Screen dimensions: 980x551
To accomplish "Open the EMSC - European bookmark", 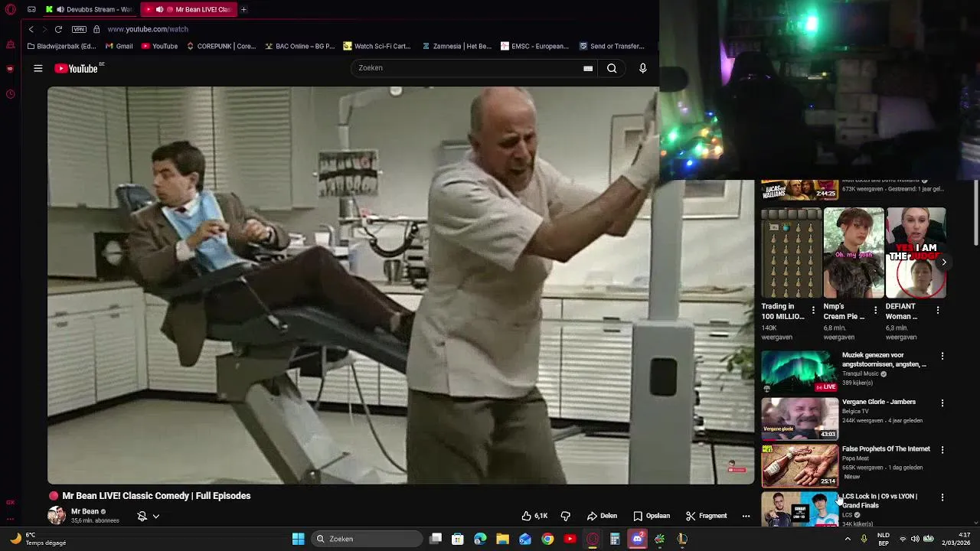I will [x=534, y=46].
